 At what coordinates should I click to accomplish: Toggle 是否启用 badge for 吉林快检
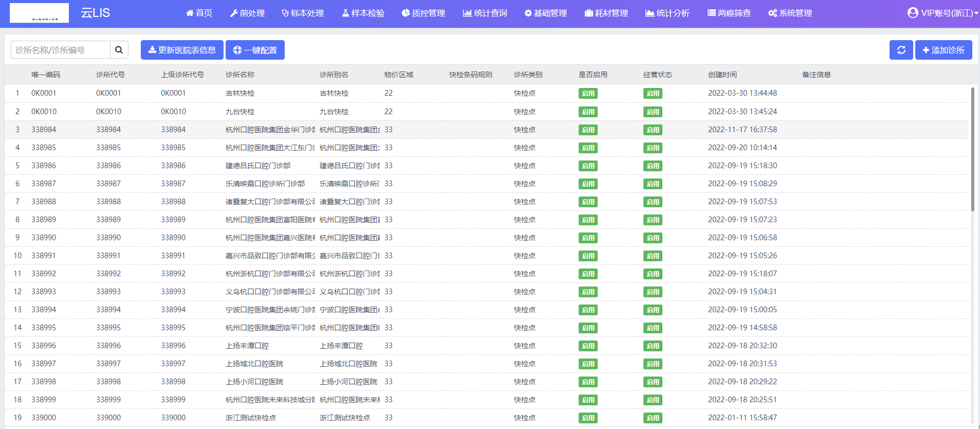pyautogui.click(x=588, y=94)
